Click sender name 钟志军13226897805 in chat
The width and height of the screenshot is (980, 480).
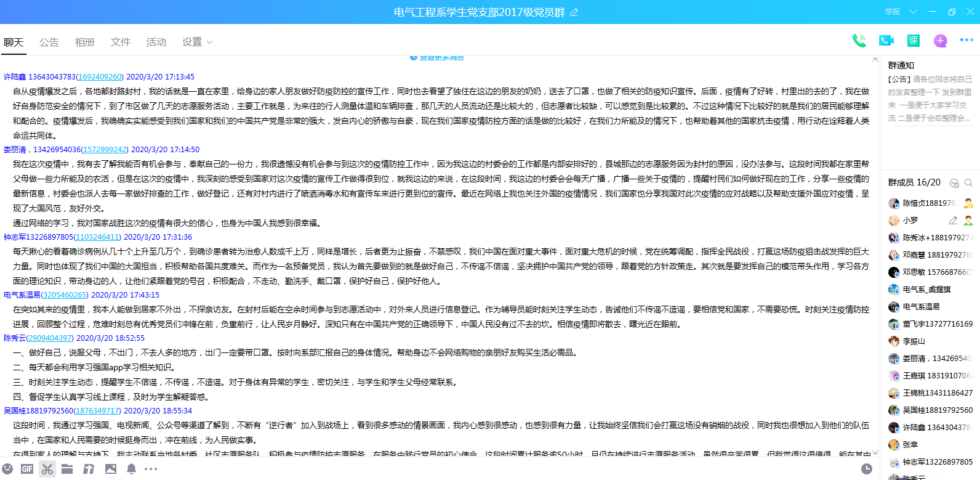pos(38,237)
